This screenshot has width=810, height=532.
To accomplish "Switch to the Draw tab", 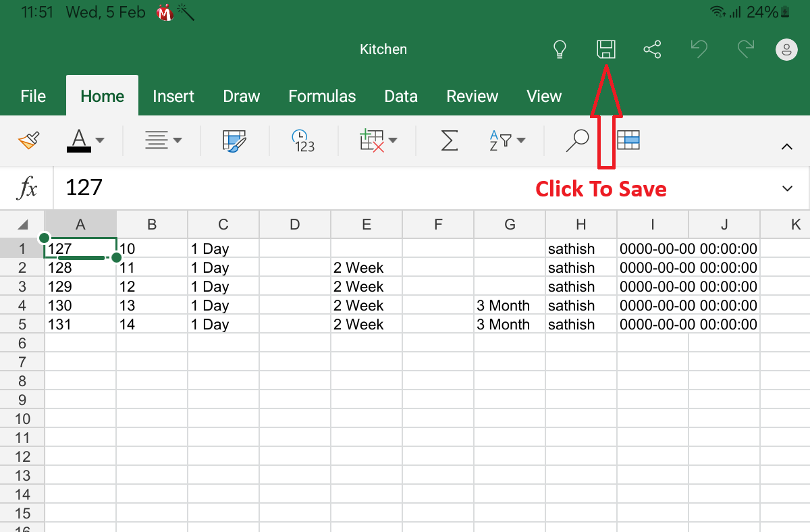I will click(242, 97).
